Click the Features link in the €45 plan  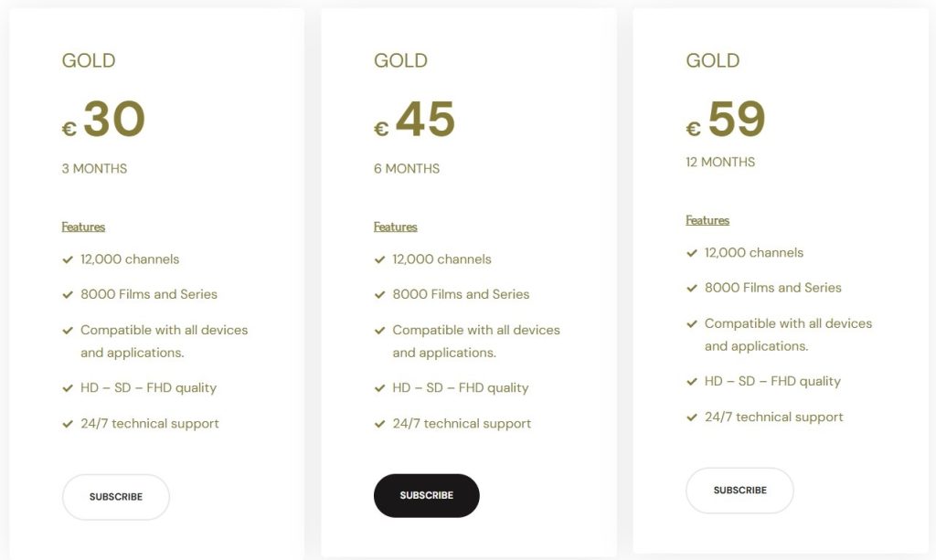395,227
